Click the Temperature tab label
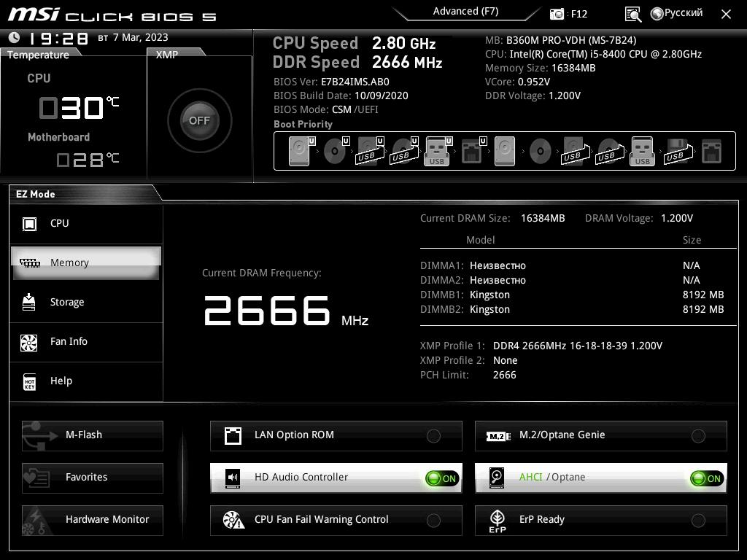Image resolution: width=747 pixels, height=560 pixels. [38, 55]
